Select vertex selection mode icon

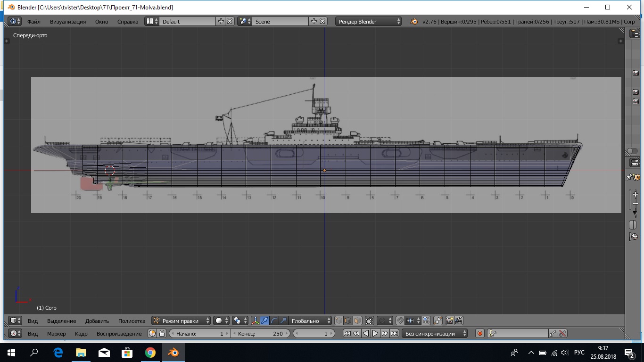[339, 321]
